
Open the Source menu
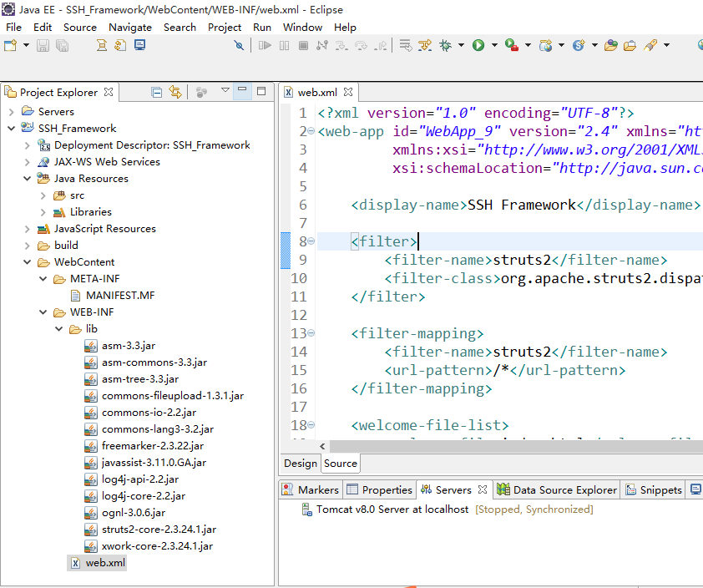point(80,28)
